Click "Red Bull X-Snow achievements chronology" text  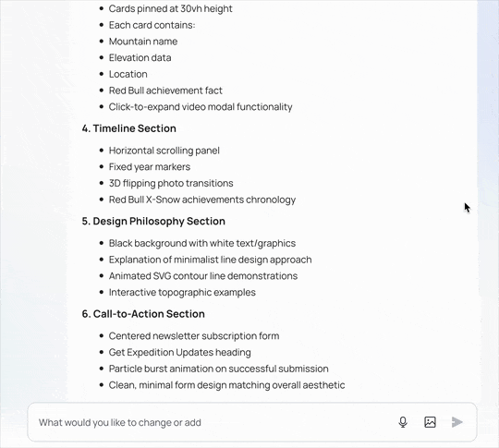tap(202, 200)
